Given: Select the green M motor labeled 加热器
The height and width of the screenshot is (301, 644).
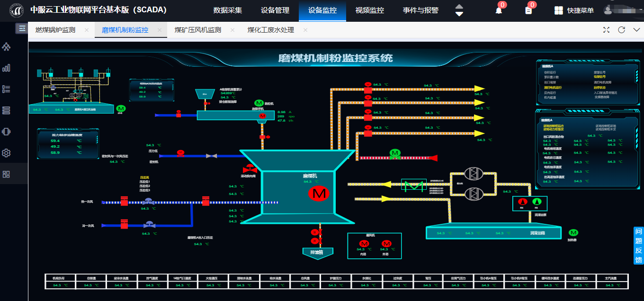Looking at the screenshot, I should point(573,233).
